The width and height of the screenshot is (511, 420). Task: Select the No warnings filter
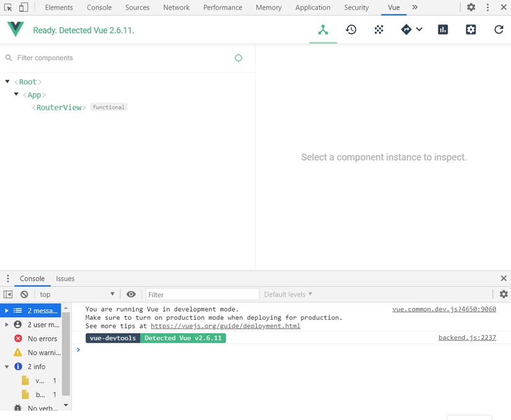(30, 352)
